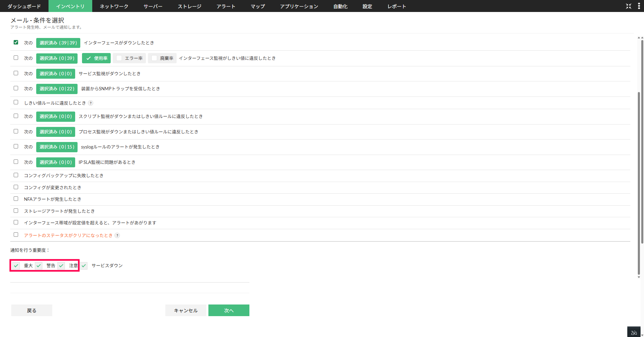
Task: Toggle the 使用率 threshold option
Action: [x=96, y=58]
